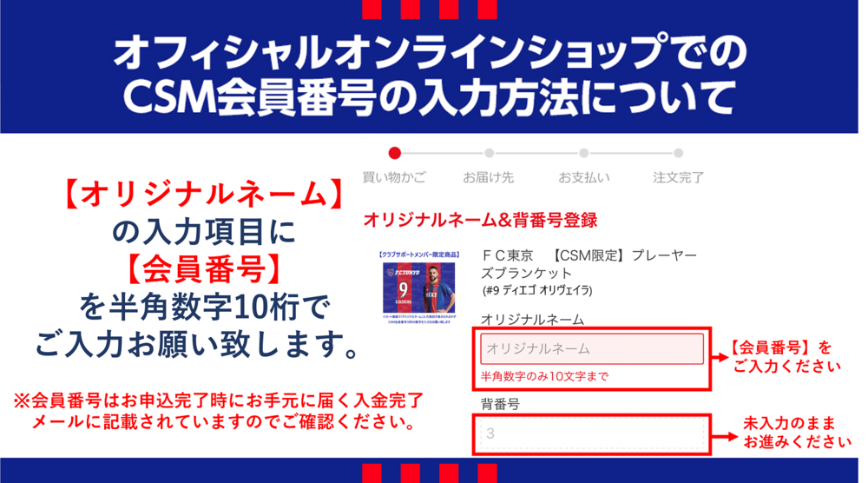The height and width of the screenshot is (483, 868).
Task: Open the ＦＣ東京【CSM限定】プレーヤーズブランケット product name
Action: click(x=589, y=264)
